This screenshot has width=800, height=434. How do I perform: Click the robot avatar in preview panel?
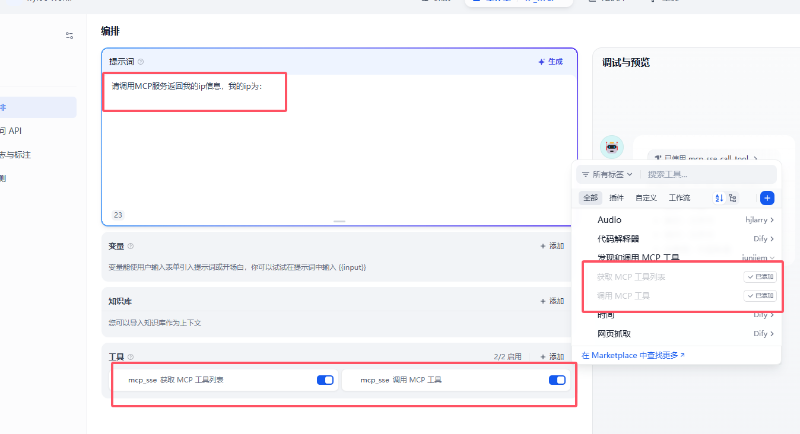tap(612, 147)
